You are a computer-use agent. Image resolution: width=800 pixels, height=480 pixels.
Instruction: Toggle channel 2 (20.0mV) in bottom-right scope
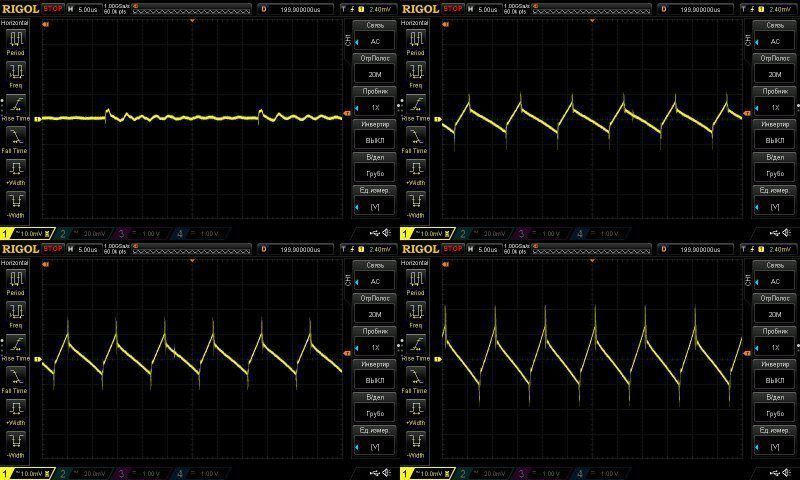pyautogui.click(x=483, y=473)
